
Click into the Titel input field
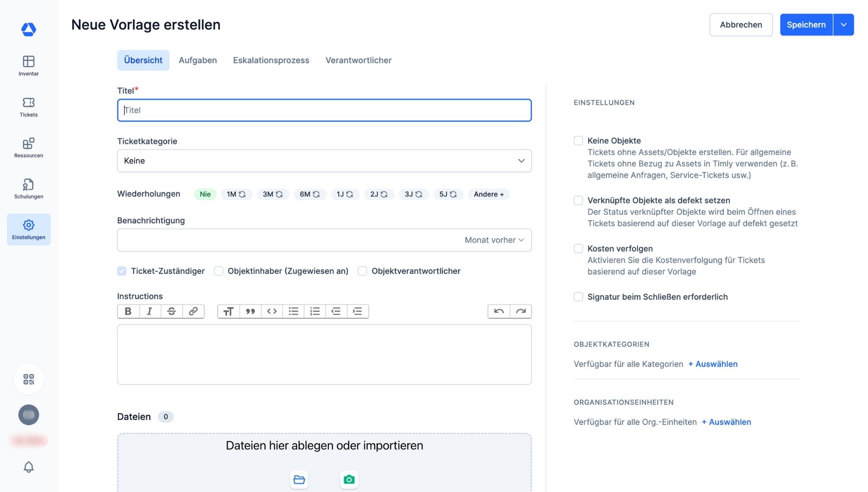(x=324, y=110)
